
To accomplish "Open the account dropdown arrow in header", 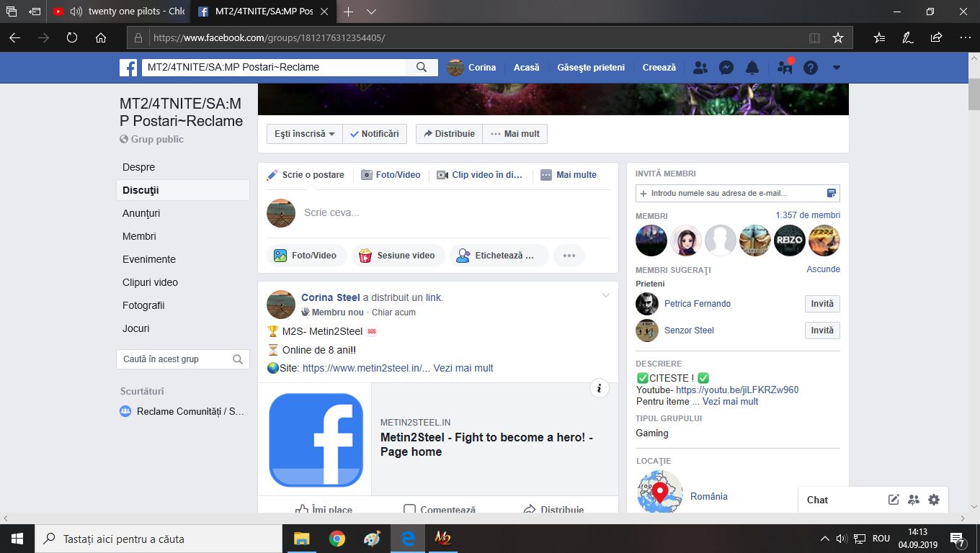I will 837,68.
